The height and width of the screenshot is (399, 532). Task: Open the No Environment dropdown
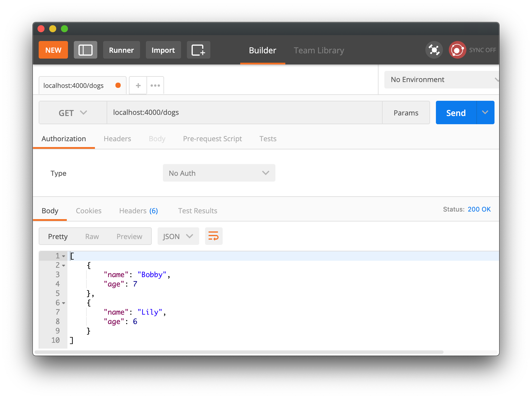tap(442, 80)
